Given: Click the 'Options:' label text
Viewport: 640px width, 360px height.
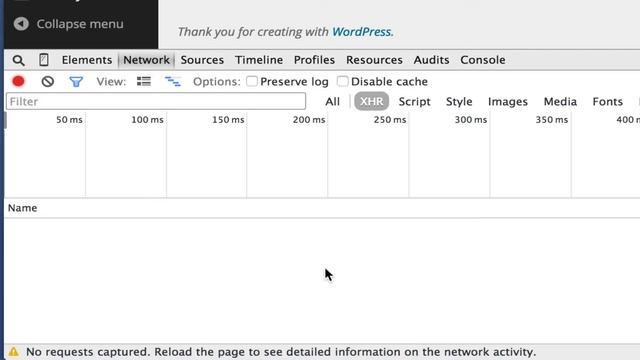Looking at the screenshot, I should [x=217, y=82].
